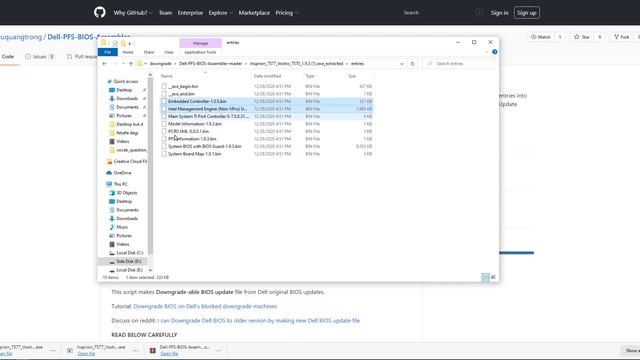
Task: Sort files by Name column header
Action: point(167,76)
